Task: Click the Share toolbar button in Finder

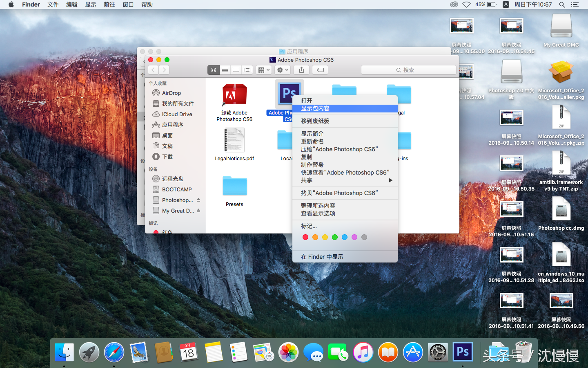Action: click(301, 70)
